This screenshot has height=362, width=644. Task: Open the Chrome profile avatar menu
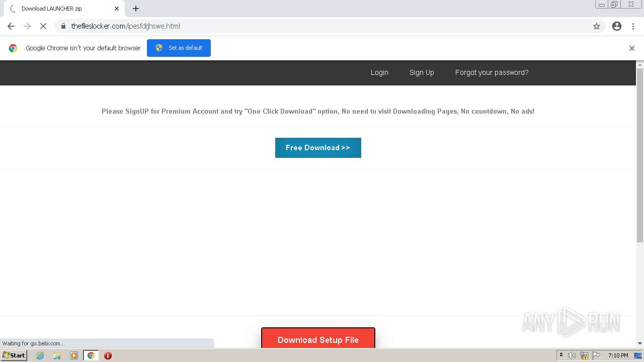(617, 26)
